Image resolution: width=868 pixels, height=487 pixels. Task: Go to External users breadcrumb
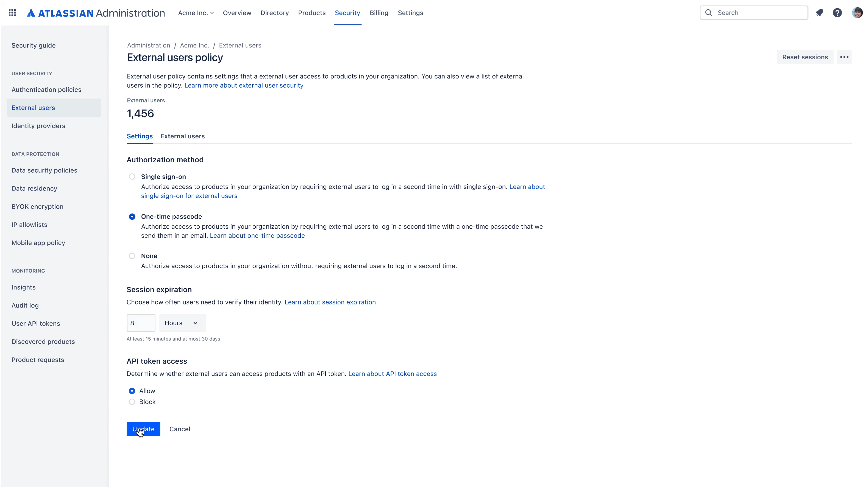240,45
